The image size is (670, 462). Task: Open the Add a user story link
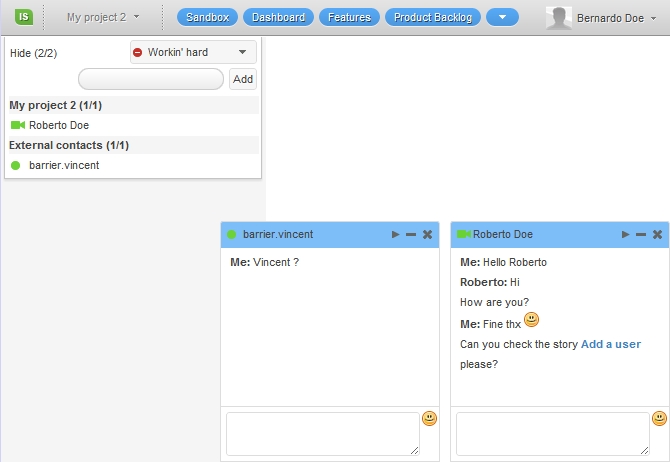coord(611,344)
